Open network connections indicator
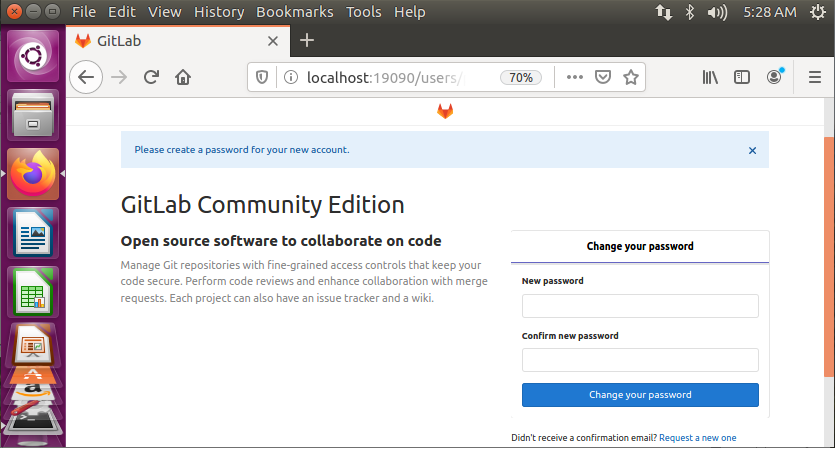Viewport: 835px width, 449px height. (664, 12)
